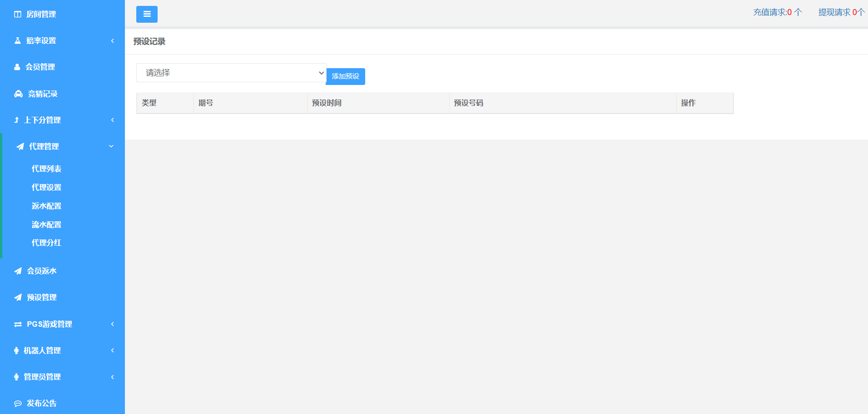Image resolution: width=868 pixels, height=414 pixels.
Task: Open 代理列表 submenu item
Action: coord(46,169)
